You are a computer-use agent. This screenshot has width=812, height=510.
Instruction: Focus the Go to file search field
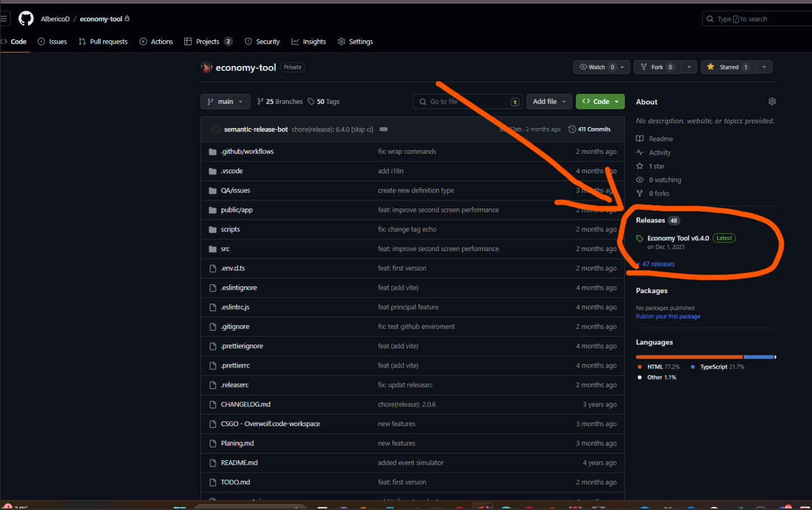[468, 102]
